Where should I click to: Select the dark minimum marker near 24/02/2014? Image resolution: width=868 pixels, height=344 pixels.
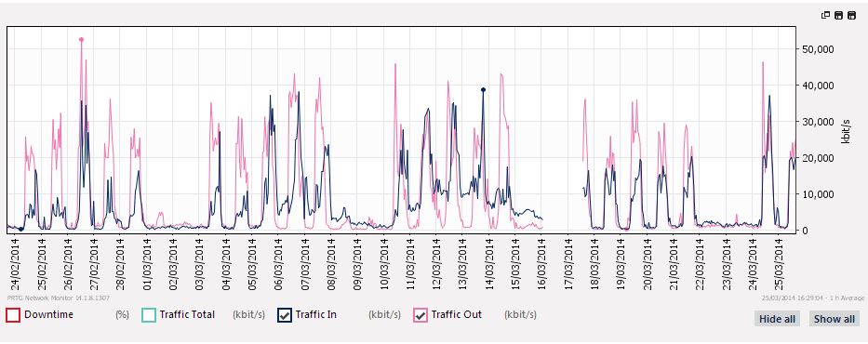coord(21,229)
